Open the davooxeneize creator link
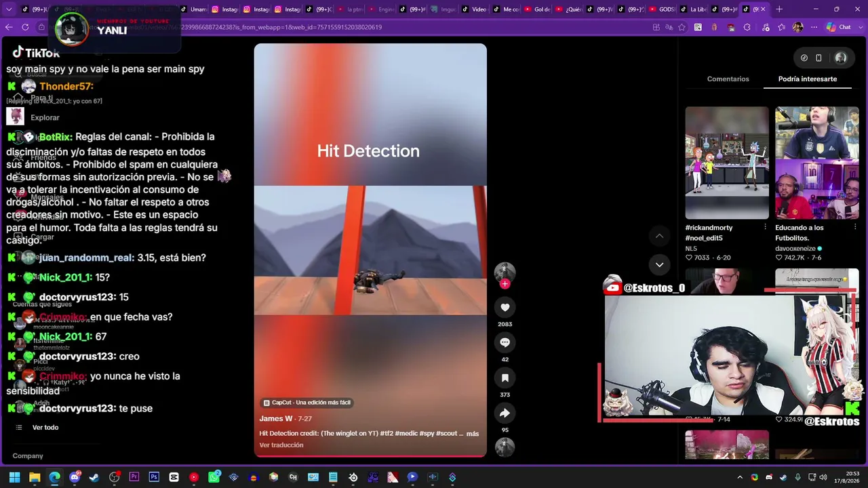Viewport: 868px width, 488px height. point(798,249)
